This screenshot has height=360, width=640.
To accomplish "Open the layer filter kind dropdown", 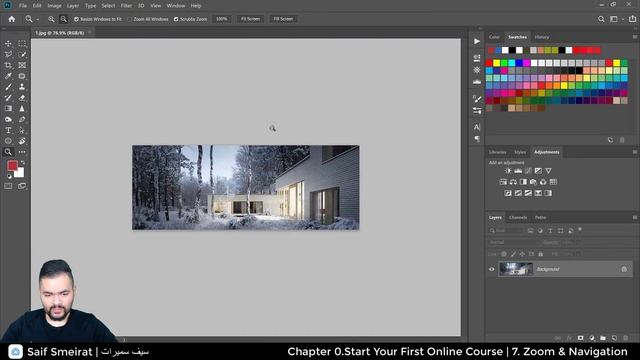I will click(x=506, y=231).
